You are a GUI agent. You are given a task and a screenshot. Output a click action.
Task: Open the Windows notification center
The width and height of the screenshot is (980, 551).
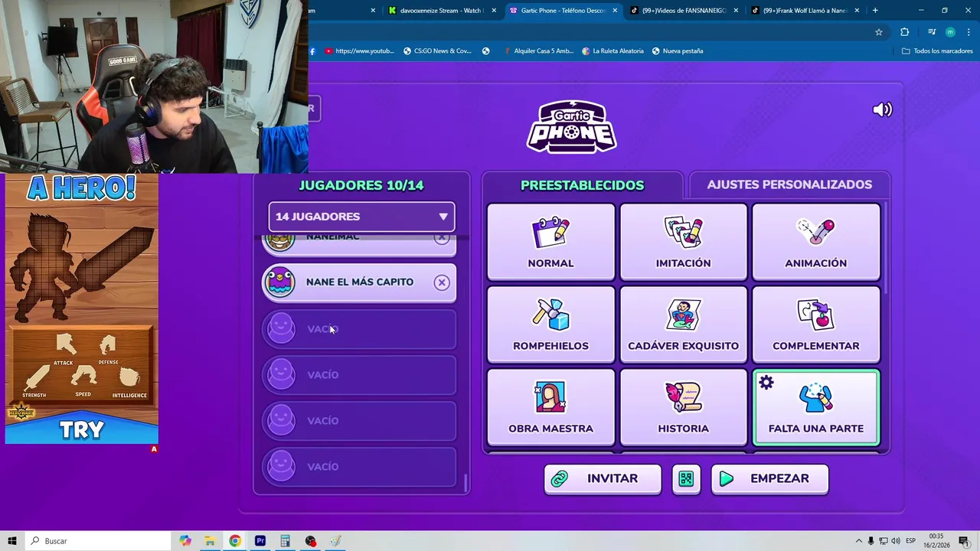coord(964,541)
